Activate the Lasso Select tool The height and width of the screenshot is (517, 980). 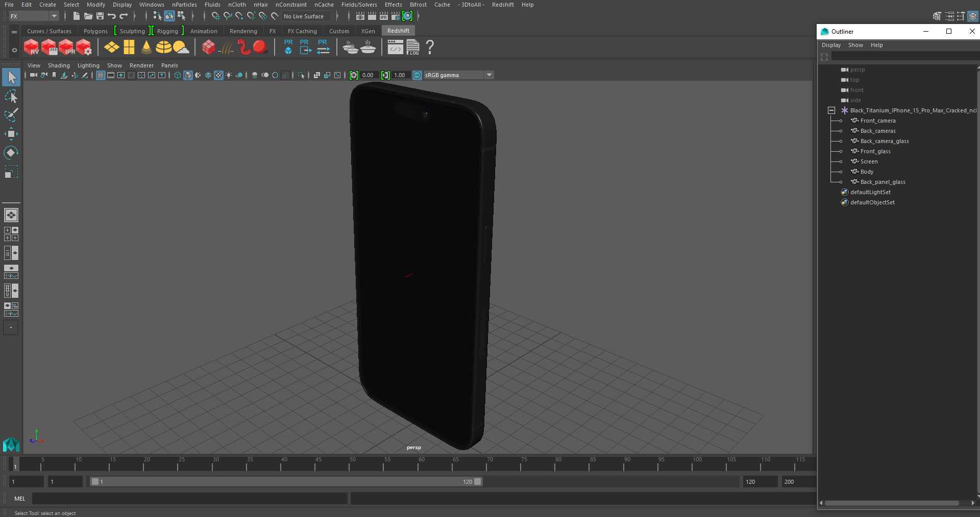coord(11,97)
